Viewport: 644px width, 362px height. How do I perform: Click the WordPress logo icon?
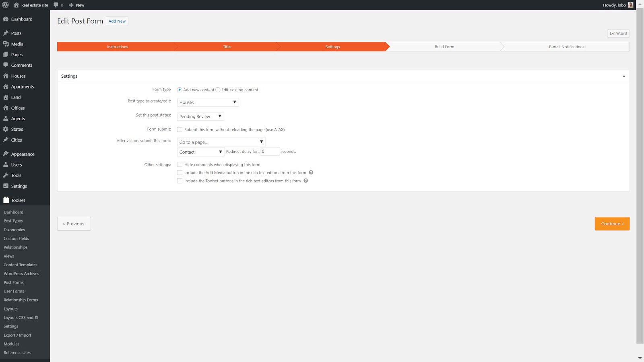6,5
